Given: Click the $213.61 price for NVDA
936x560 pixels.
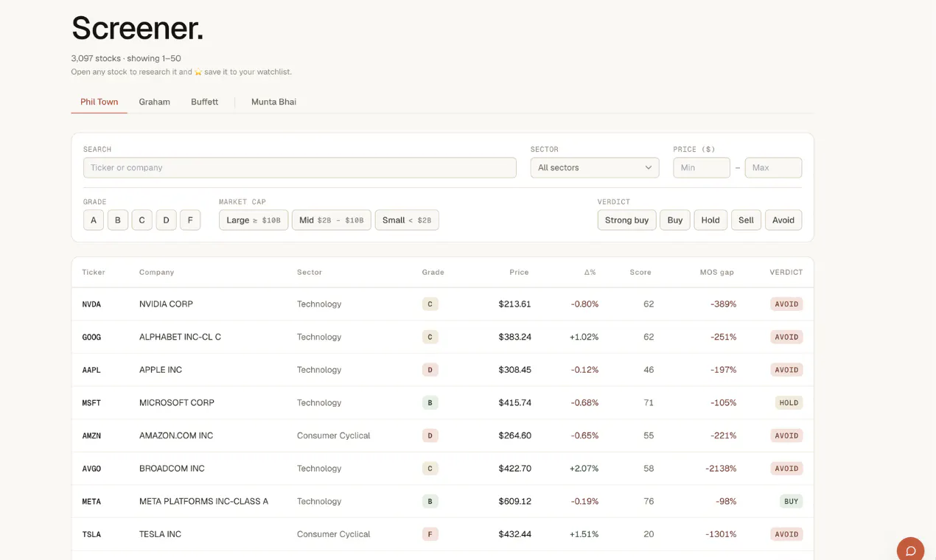Looking at the screenshot, I should [514, 304].
